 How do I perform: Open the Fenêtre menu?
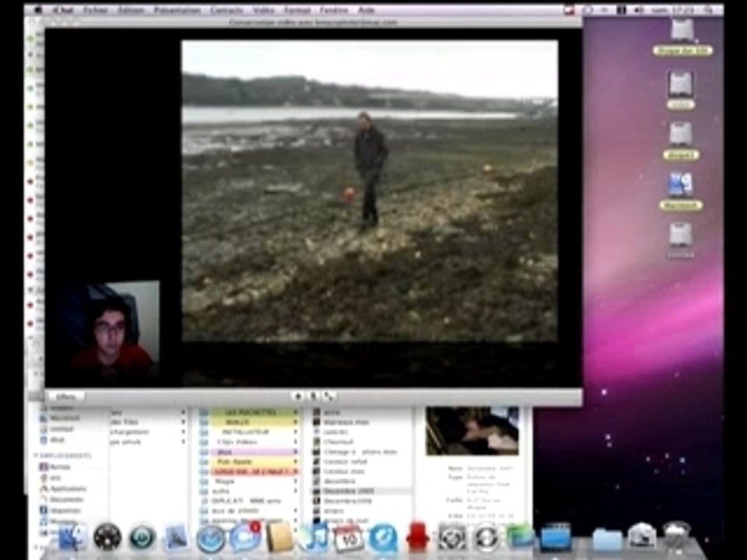coord(334,10)
